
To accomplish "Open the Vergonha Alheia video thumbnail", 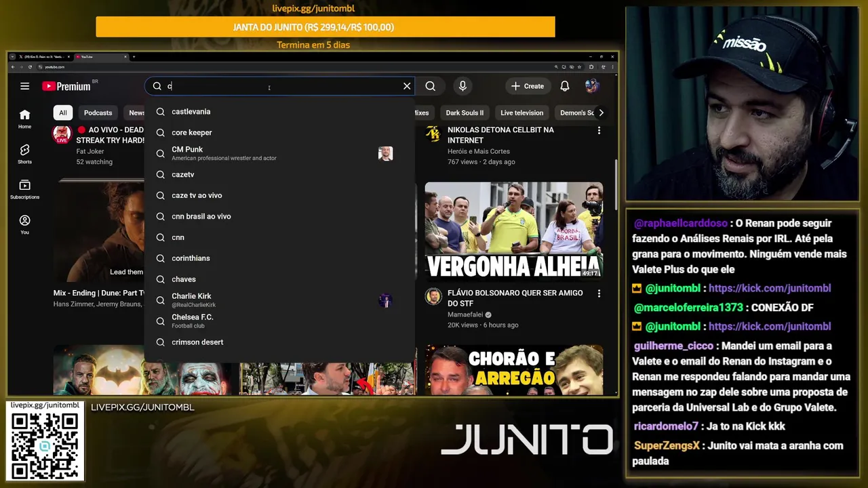I will pos(514,230).
